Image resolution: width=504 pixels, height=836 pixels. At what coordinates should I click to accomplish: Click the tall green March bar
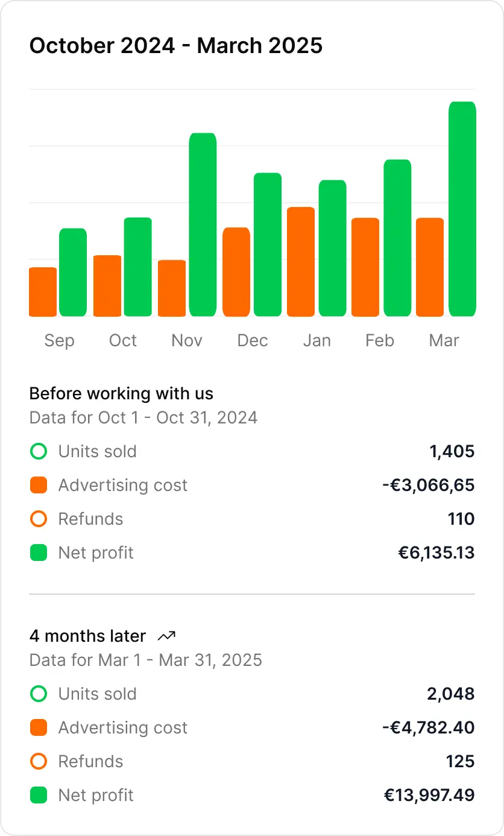462,209
